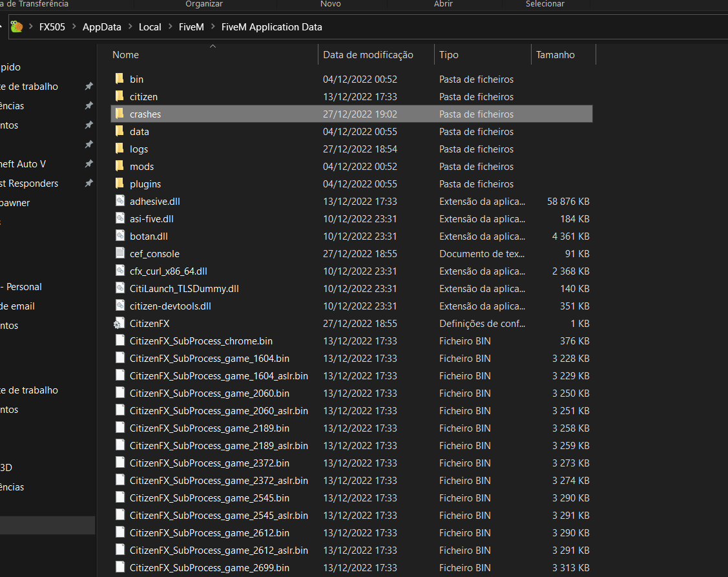Select the CitizenFX_SubProcess_game_2612.bin file icon
The width and height of the screenshot is (728, 577).
click(120, 532)
